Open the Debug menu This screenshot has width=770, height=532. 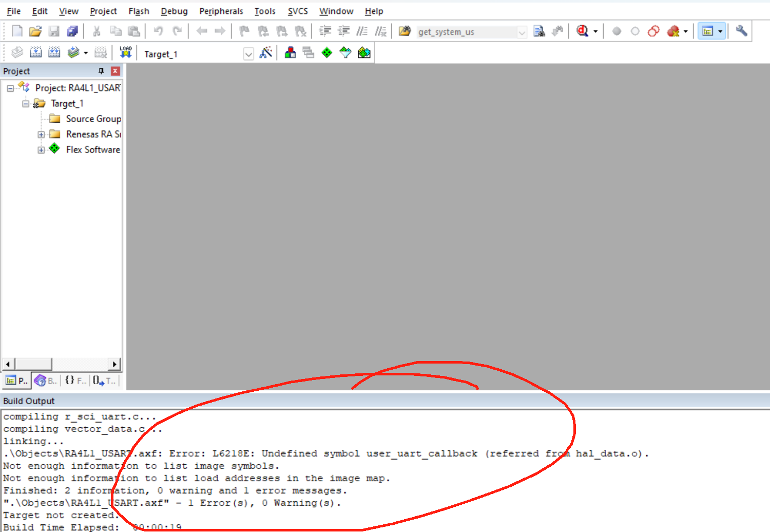(174, 11)
